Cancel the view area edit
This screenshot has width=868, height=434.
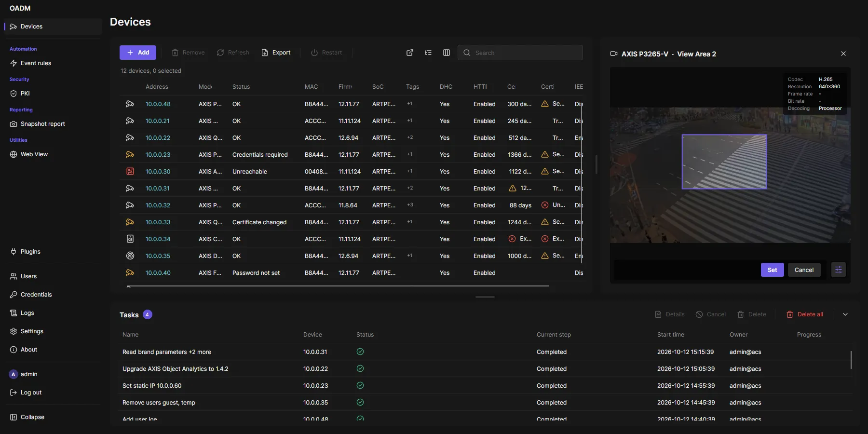(x=804, y=270)
